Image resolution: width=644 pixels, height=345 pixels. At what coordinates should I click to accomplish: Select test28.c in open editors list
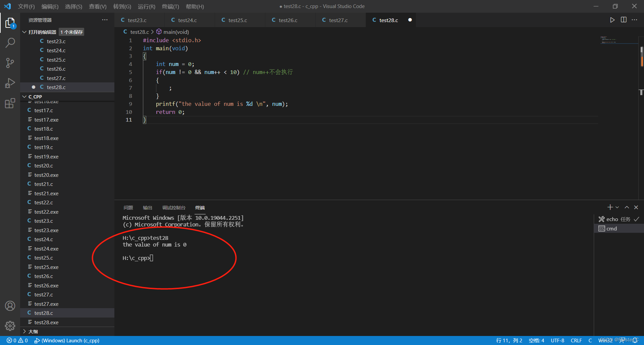point(67,87)
